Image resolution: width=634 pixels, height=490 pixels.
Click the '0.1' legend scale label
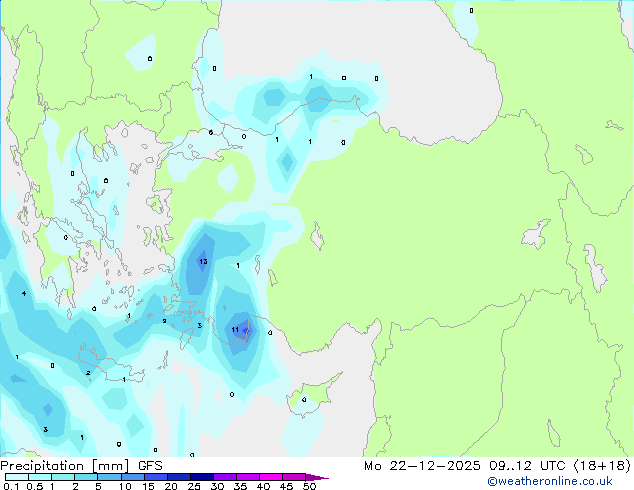pyautogui.click(x=11, y=486)
